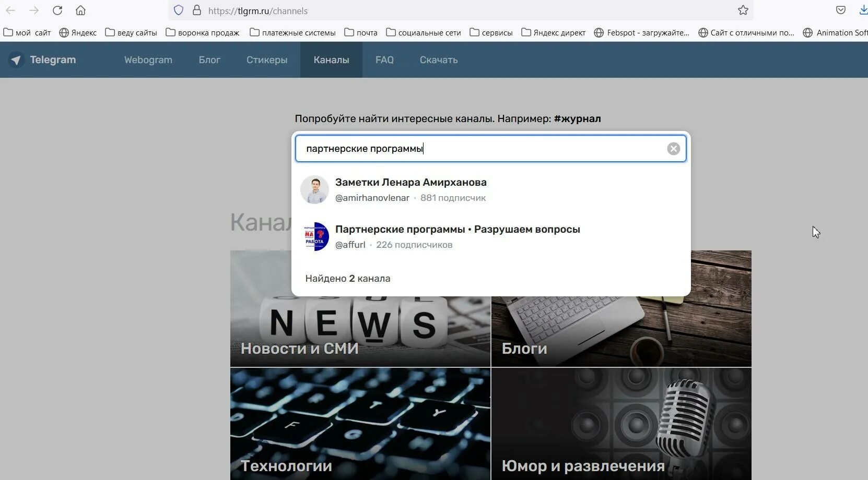Expand the 'почта' bookmark folder
The height and width of the screenshot is (480, 868).
(x=361, y=33)
